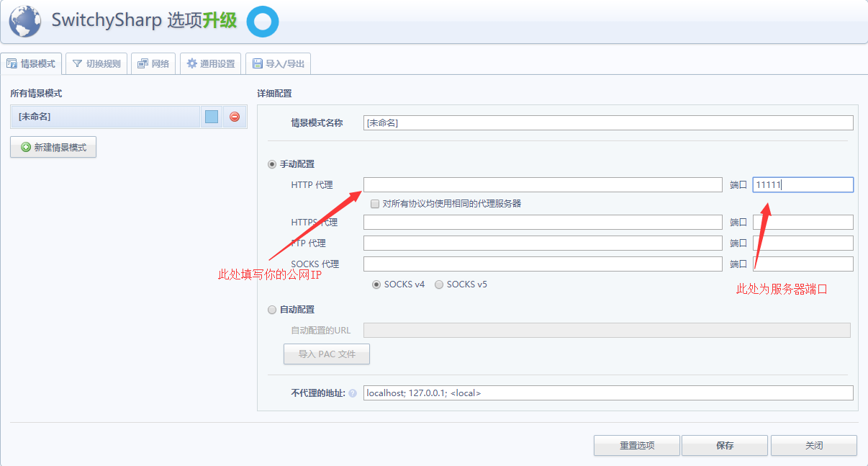
Task: Check 对所有协议均使用相同的代理服务器
Action: click(375, 204)
